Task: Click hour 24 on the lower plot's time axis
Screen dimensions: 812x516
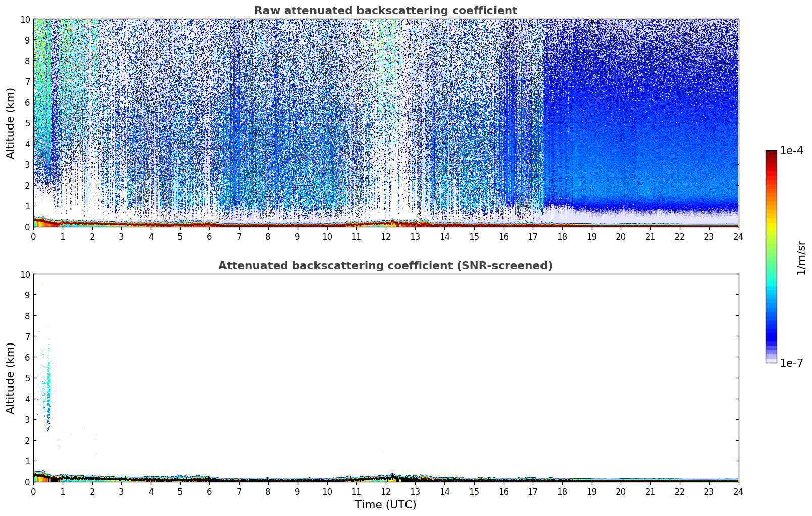Action: coord(738,492)
